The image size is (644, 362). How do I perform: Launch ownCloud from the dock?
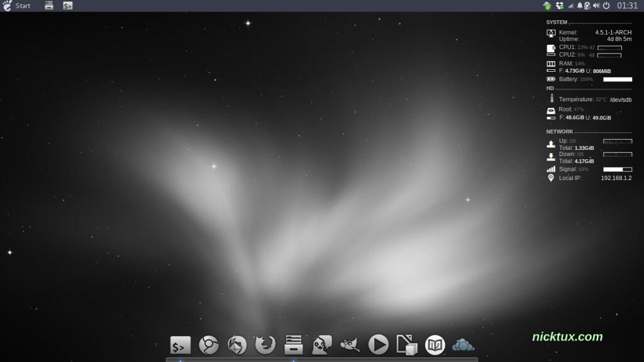[463, 345]
